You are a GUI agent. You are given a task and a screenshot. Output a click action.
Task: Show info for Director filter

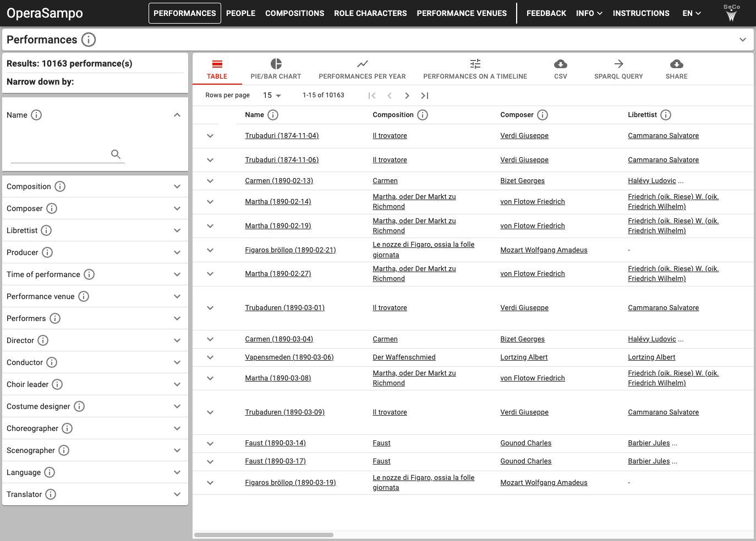click(43, 340)
